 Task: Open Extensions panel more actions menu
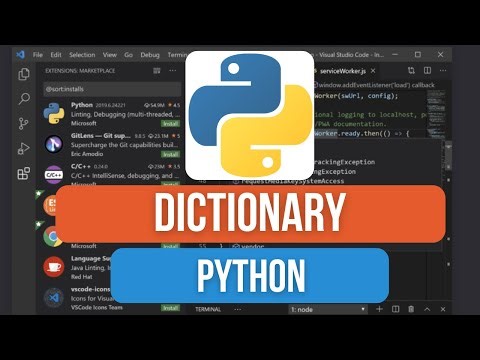click(173, 71)
